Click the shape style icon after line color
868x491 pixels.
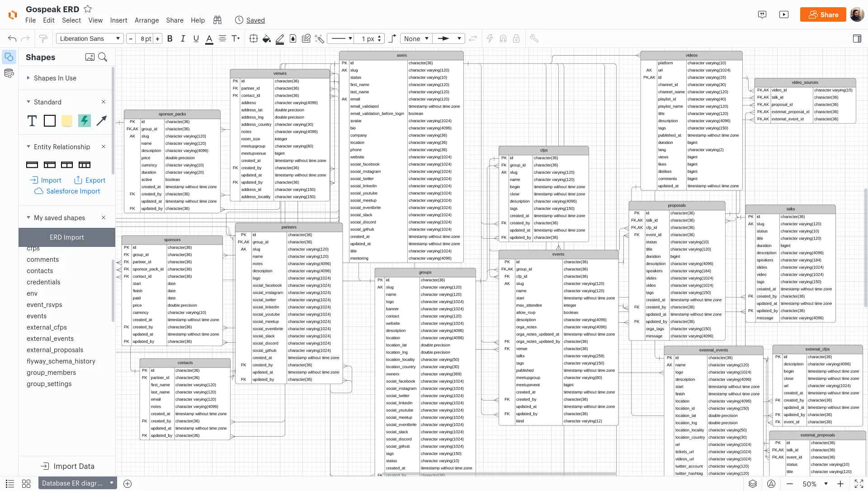click(293, 39)
